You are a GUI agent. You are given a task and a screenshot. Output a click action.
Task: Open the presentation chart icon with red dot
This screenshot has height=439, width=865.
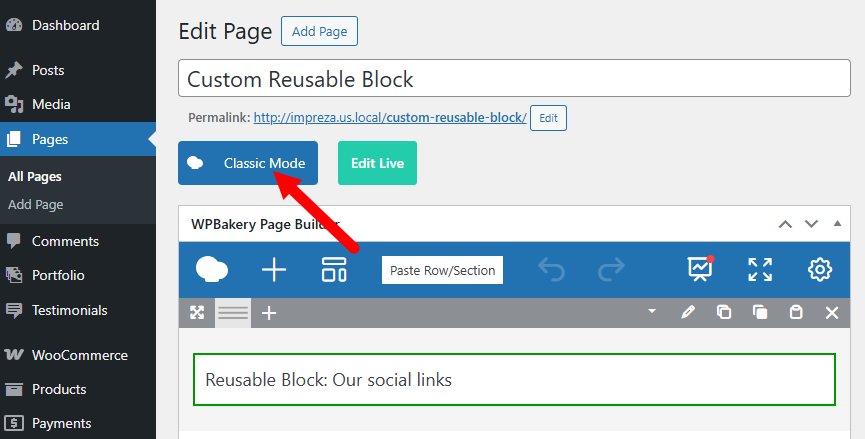pyautogui.click(x=701, y=269)
